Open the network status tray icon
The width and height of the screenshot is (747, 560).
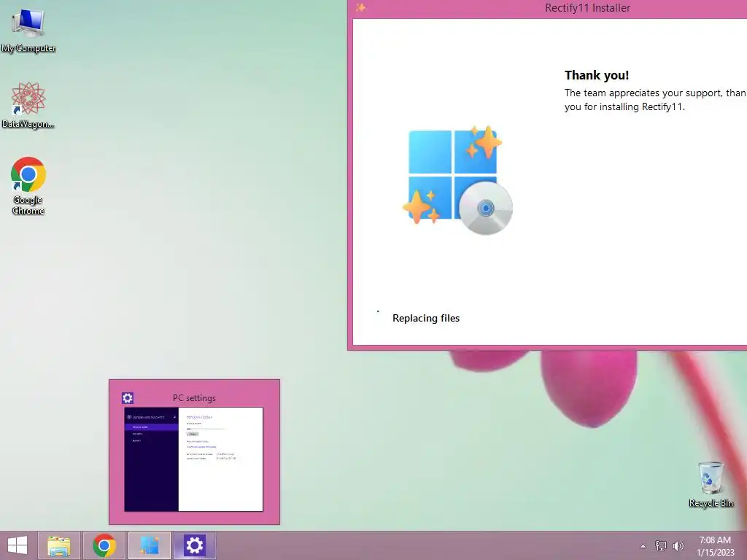click(661, 545)
